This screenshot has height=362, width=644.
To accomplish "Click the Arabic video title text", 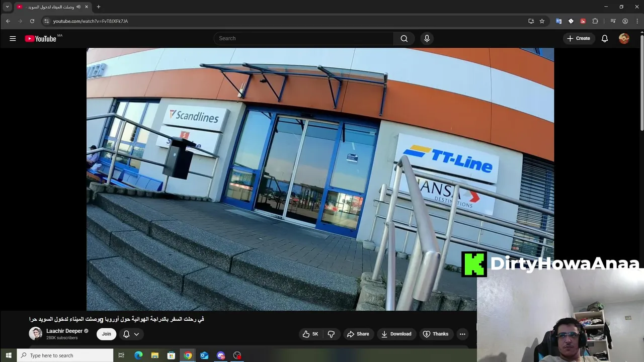I will [x=116, y=319].
